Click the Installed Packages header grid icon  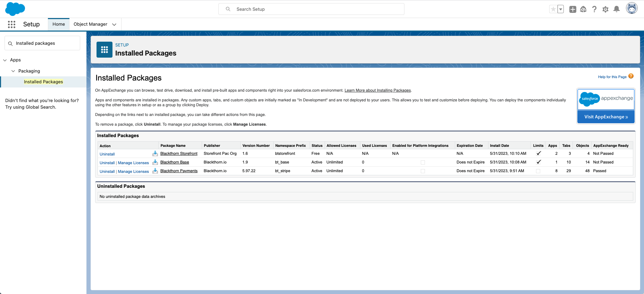click(x=104, y=50)
